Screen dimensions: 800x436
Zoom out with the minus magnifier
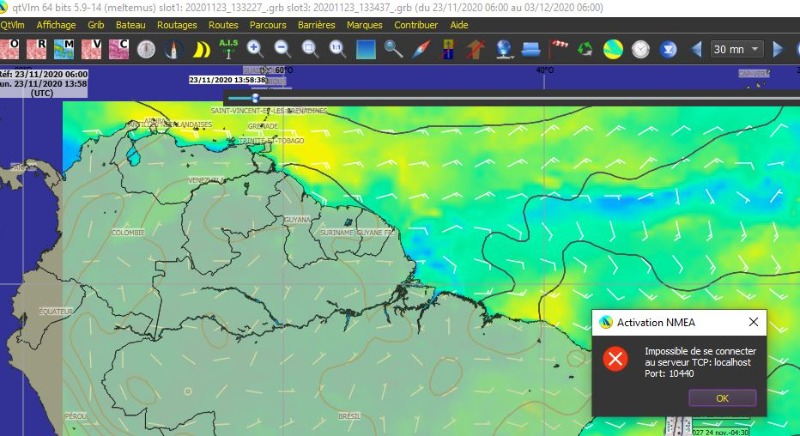coord(282,49)
